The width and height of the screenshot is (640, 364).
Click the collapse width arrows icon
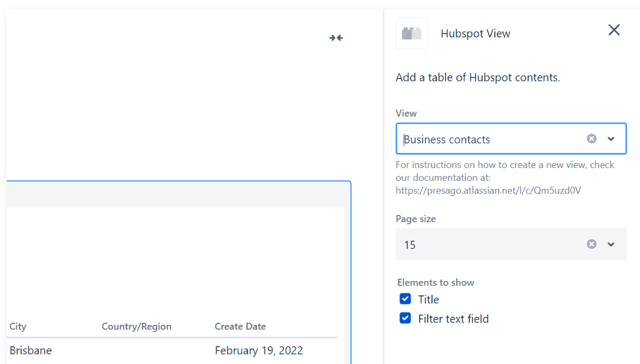(336, 38)
